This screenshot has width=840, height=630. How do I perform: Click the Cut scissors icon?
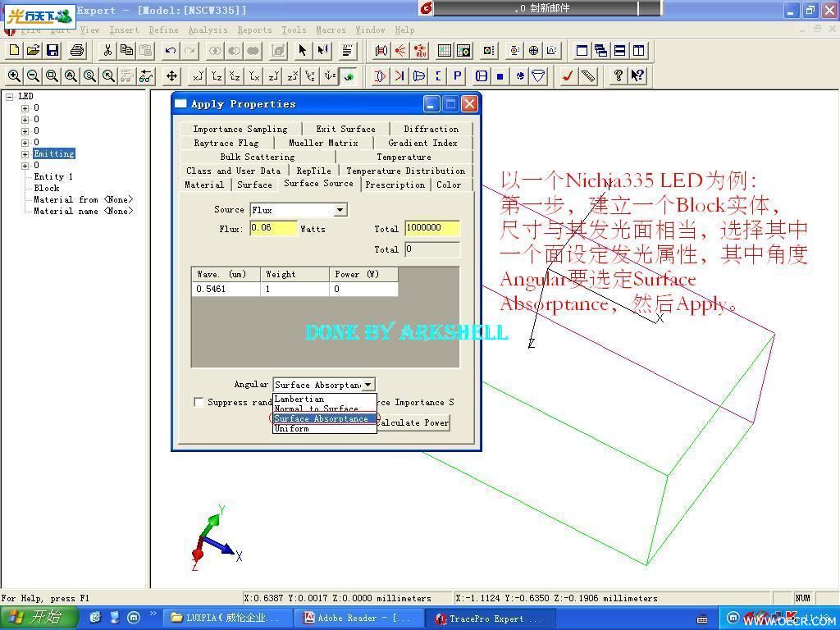107,50
